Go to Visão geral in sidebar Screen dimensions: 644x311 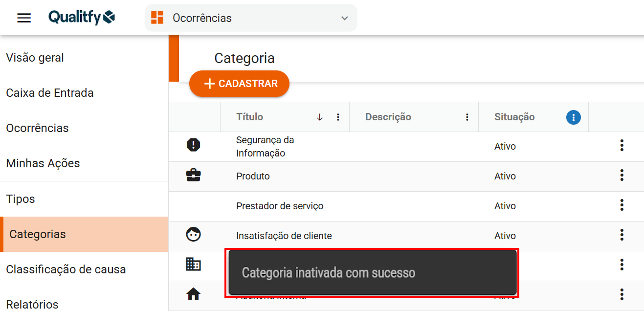tap(35, 58)
